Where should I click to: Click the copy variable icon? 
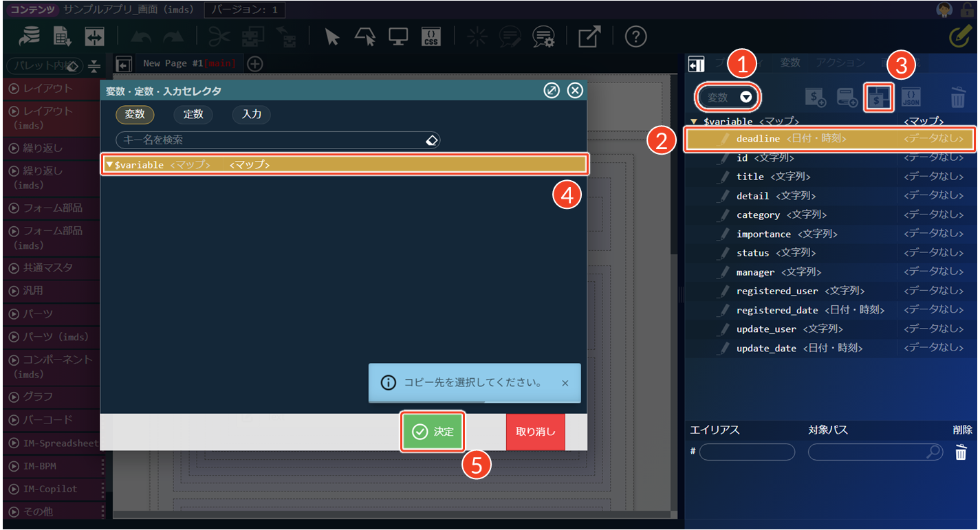pyautogui.click(x=878, y=98)
